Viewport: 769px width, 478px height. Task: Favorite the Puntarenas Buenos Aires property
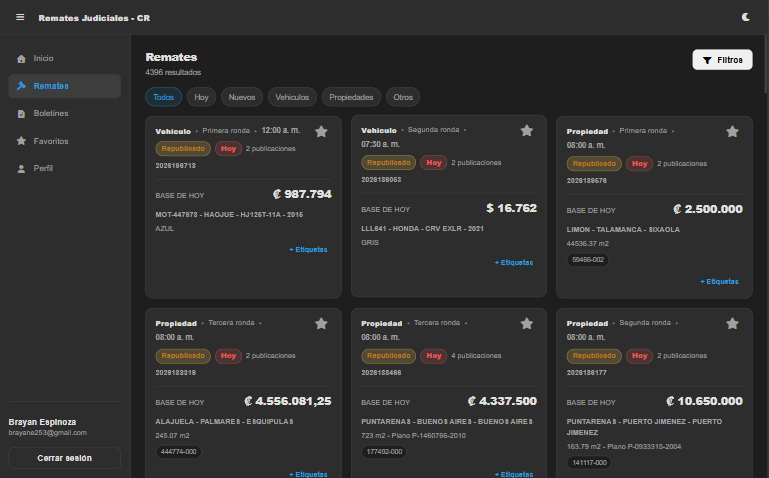[527, 324]
